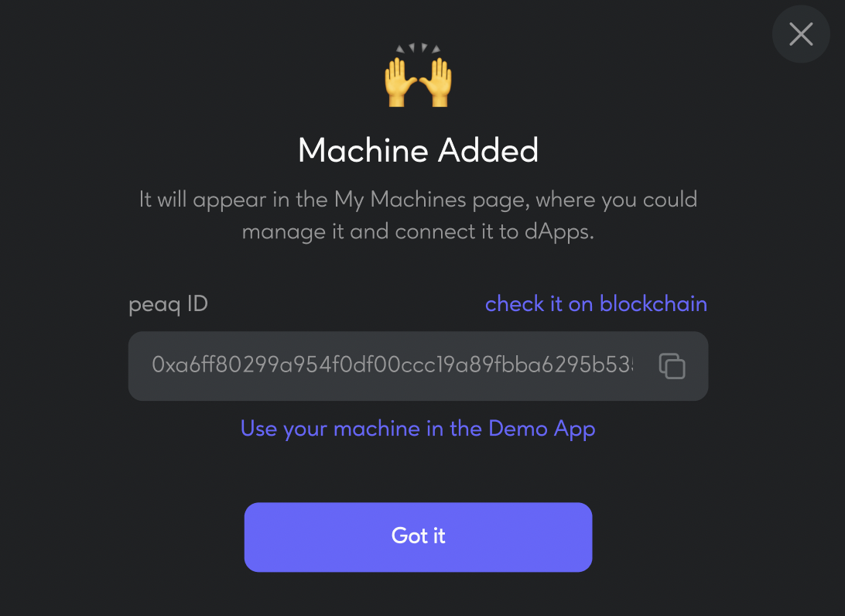The image size is (845, 616).
Task: Acknowledge the dialog via purple Got it
Action: click(x=418, y=537)
